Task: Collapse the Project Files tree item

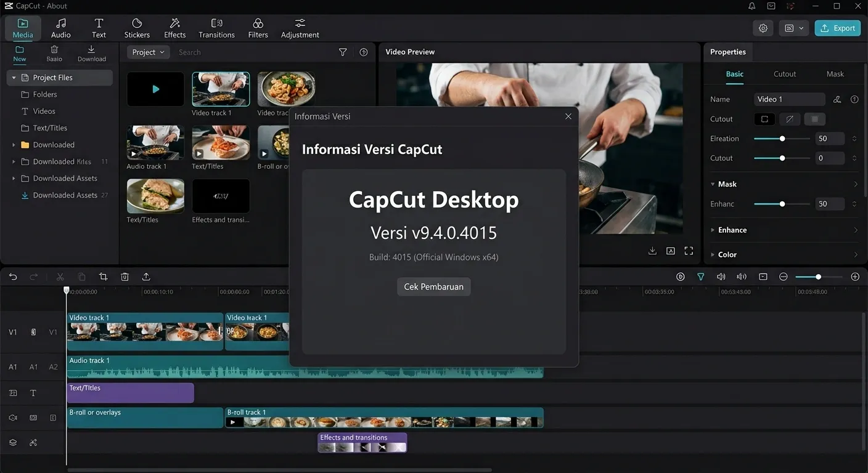Action: [14, 78]
